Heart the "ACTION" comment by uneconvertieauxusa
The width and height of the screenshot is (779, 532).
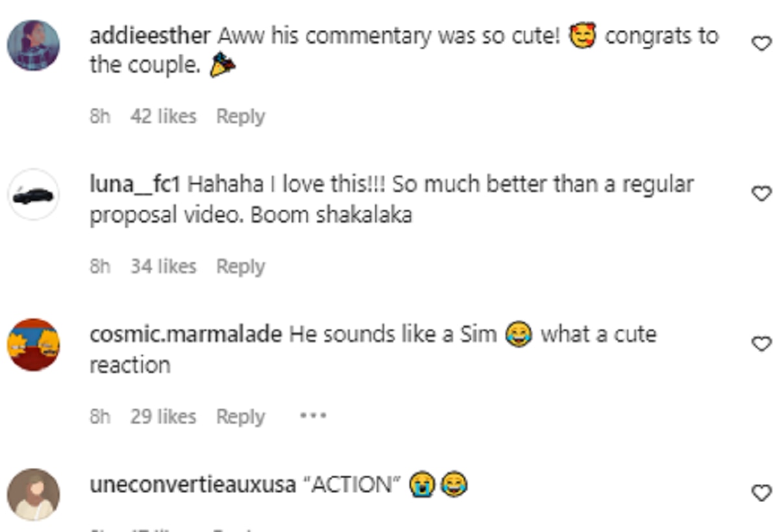pyautogui.click(x=760, y=493)
